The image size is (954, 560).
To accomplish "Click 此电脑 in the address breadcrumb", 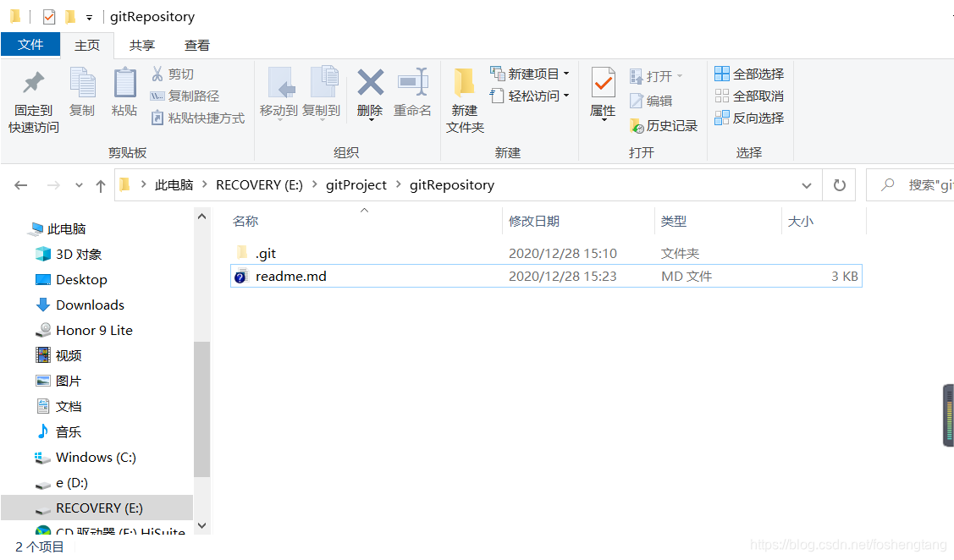I will click(174, 185).
